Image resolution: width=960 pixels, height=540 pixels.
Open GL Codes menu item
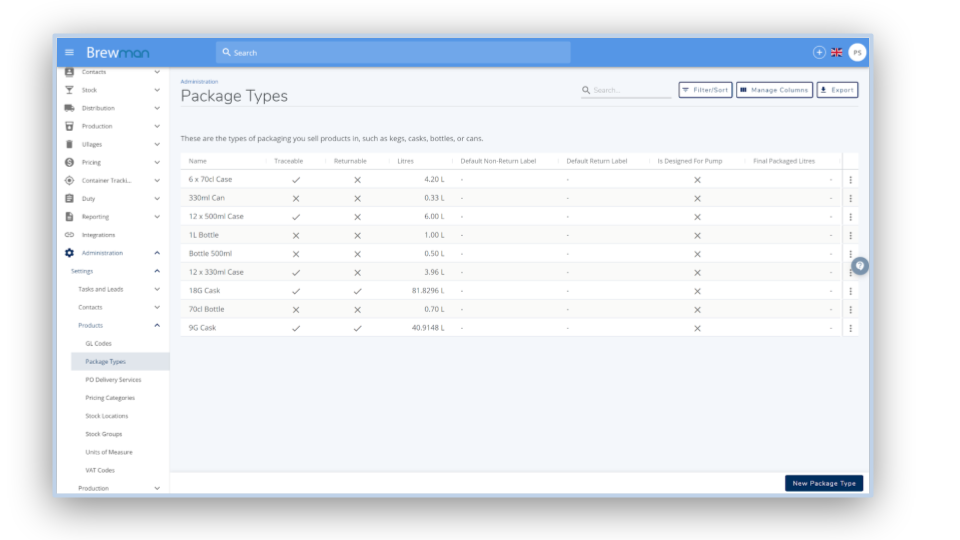pos(99,343)
